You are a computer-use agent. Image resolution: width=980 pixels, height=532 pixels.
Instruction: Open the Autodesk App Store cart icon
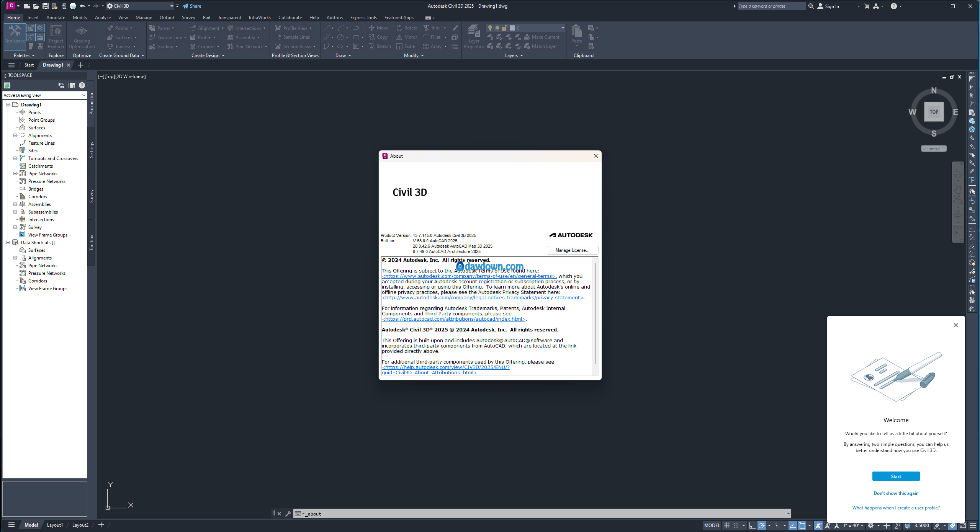tap(867, 6)
